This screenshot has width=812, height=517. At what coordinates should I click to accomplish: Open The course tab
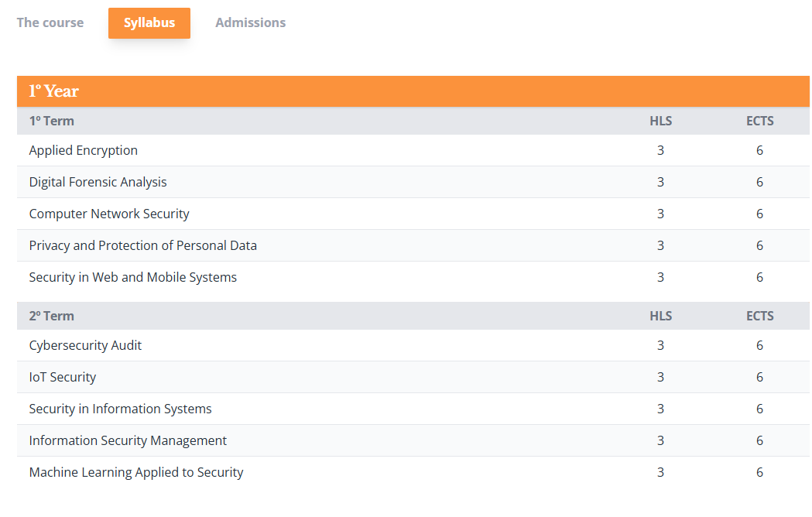pyautogui.click(x=50, y=22)
